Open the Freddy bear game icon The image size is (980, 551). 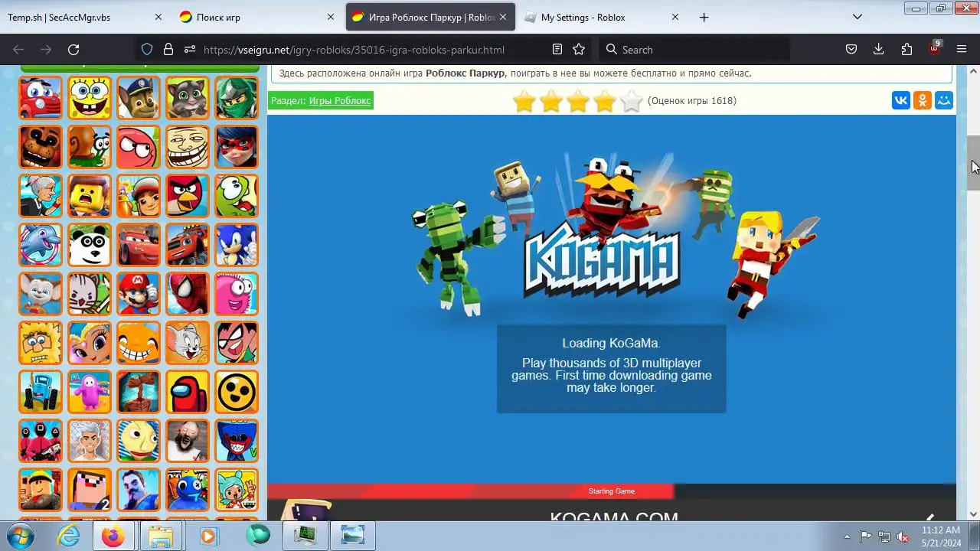[41, 147]
